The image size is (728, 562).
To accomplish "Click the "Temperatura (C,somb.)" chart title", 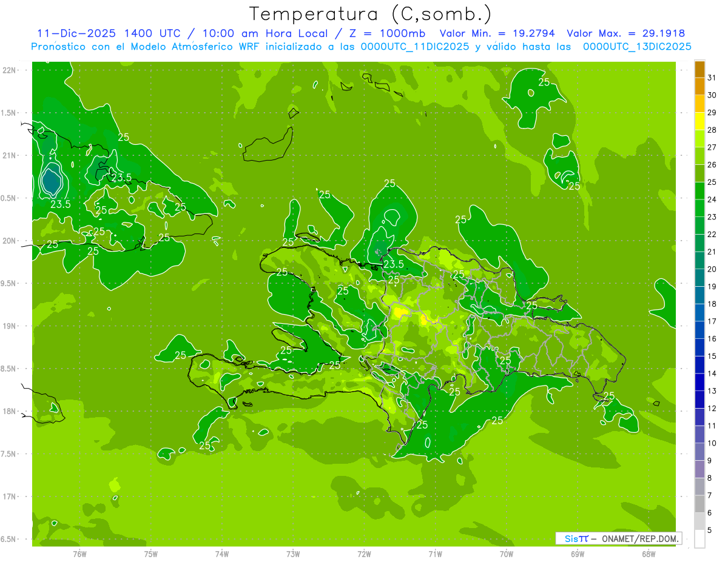I will [x=370, y=14].
